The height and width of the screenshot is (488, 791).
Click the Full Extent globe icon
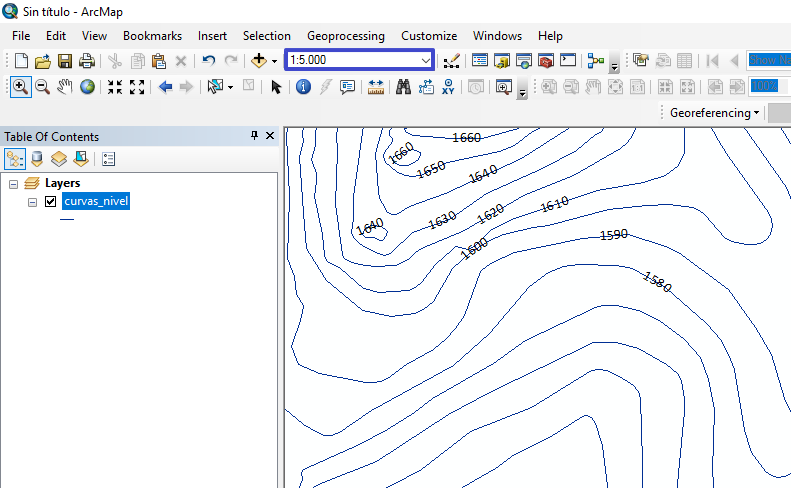pos(88,87)
